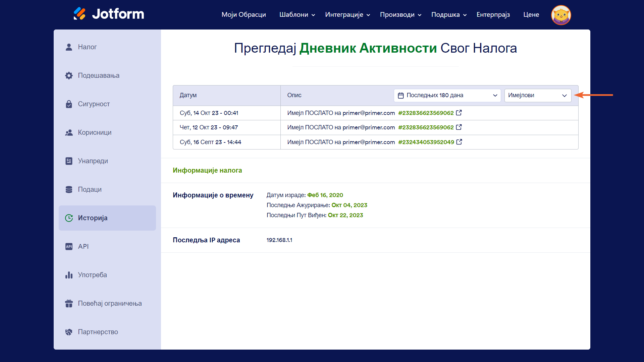The height and width of the screenshot is (362, 644).
Task: Expand the Интеграције navigation menu
Action: tap(347, 15)
